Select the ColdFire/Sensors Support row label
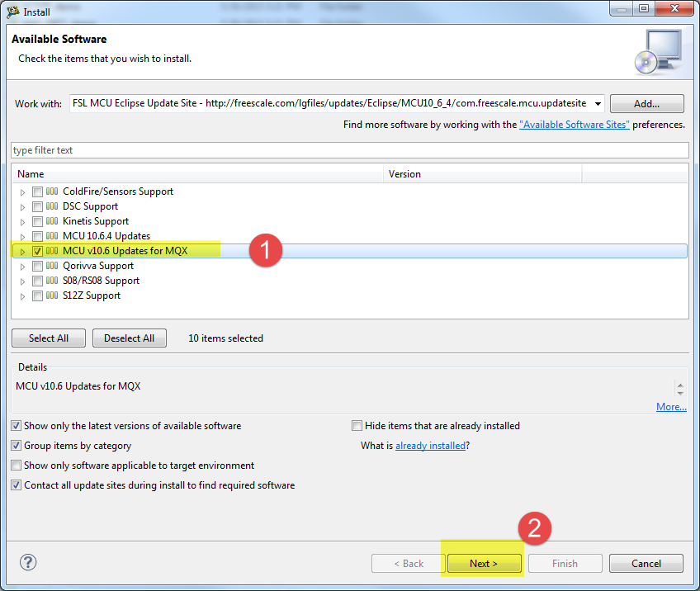The width and height of the screenshot is (700, 591). pos(118,191)
